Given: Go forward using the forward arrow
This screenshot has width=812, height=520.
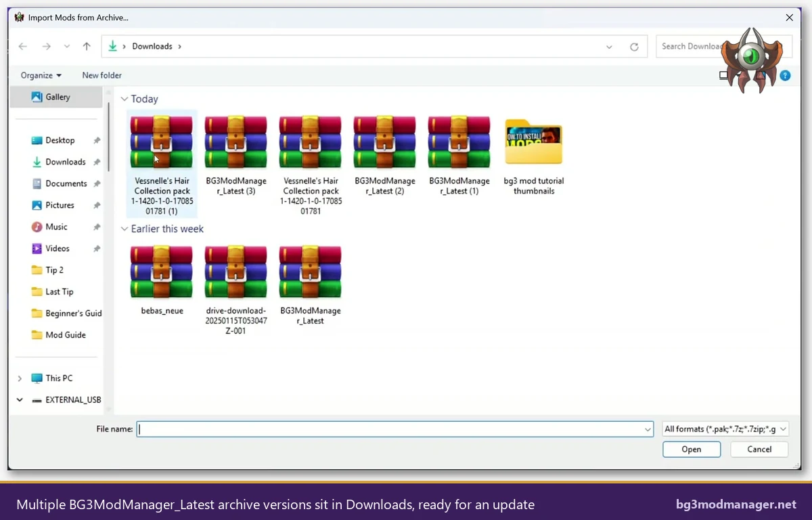Looking at the screenshot, I should [46, 47].
